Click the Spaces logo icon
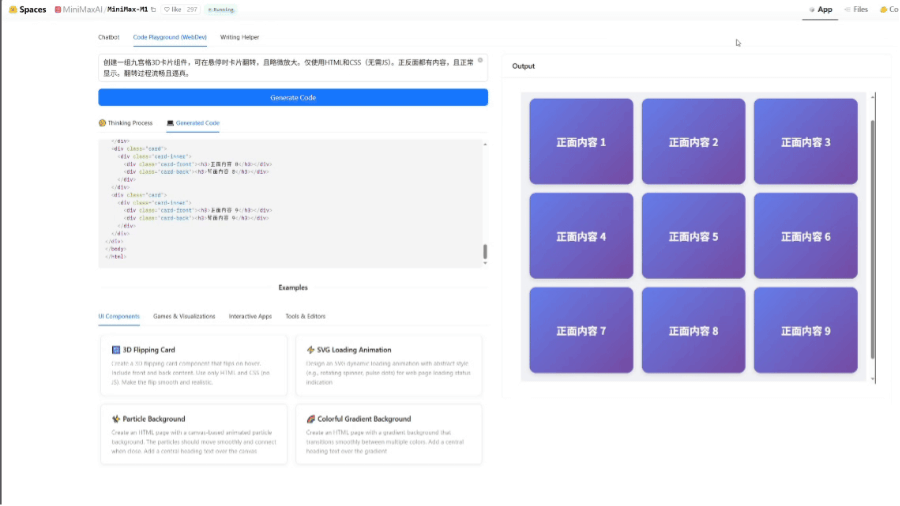This screenshot has width=900, height=506. point(13,10)
